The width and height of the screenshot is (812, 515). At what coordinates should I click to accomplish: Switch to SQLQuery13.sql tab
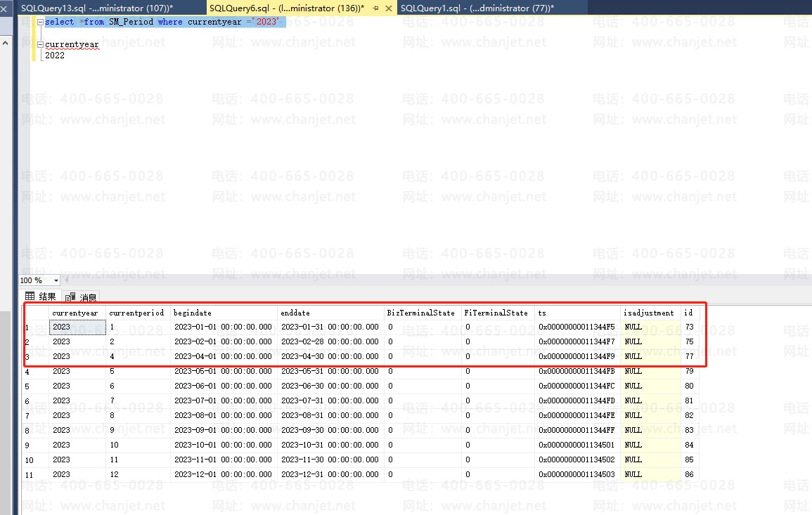tap(97, 8)
